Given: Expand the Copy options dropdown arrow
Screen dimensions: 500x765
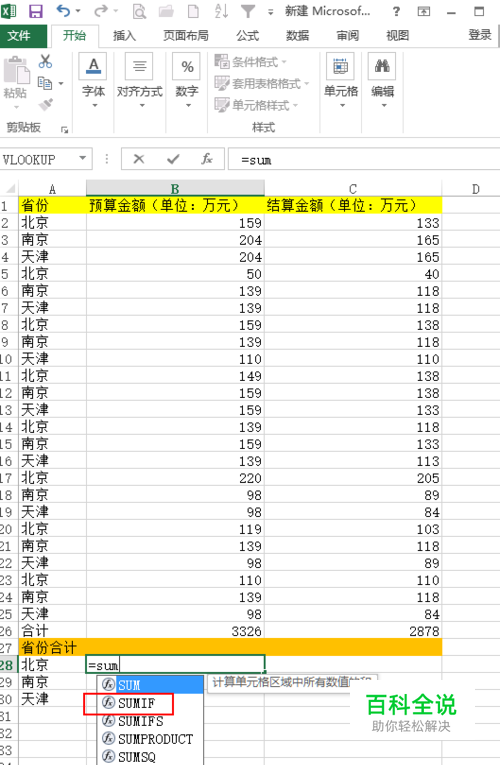Looking at the screenshot, I should pos(61,84).
